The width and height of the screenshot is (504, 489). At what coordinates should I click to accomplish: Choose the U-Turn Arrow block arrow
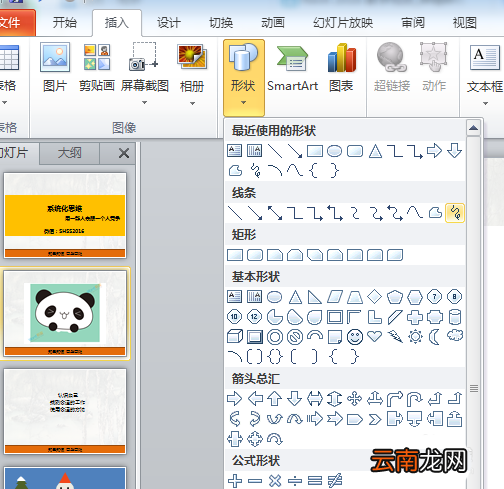[x=415, y=399]
